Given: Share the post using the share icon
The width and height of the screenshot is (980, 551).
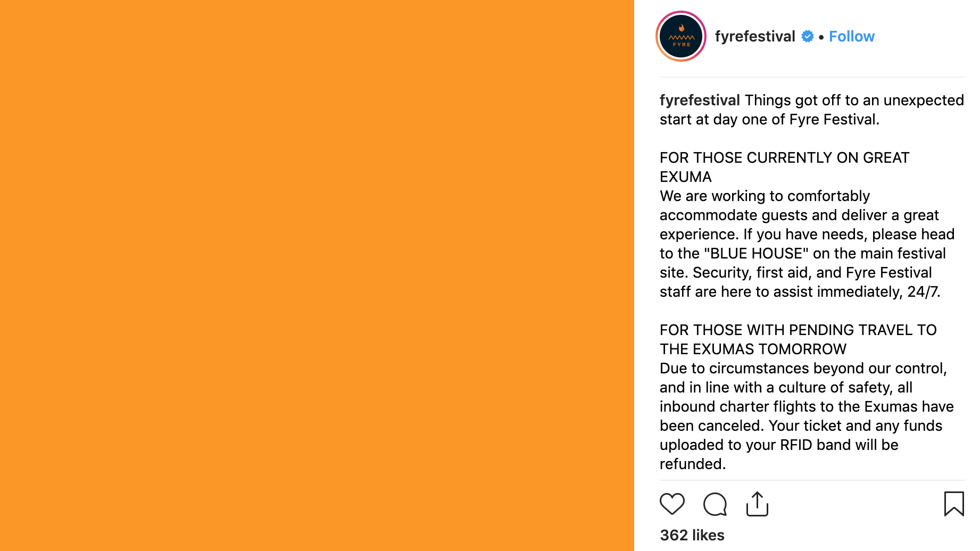Looking at the screenshot, I should pyautogui.click(x=757, y=504).
